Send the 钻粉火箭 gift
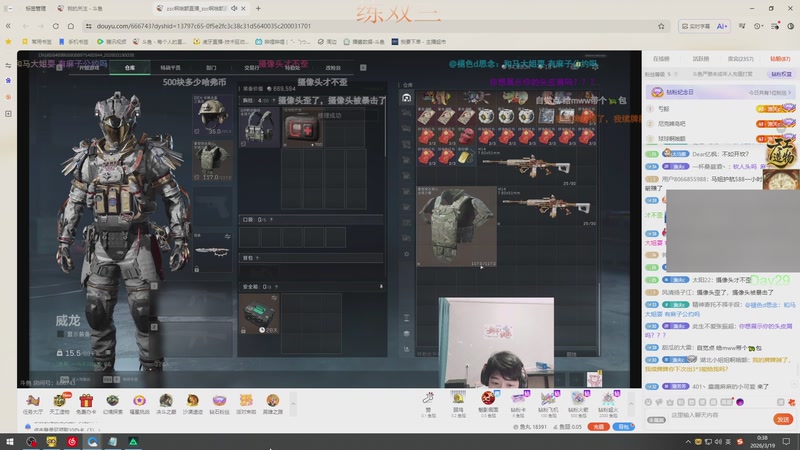This screenshot has height=450, width=800. [578, 404]
